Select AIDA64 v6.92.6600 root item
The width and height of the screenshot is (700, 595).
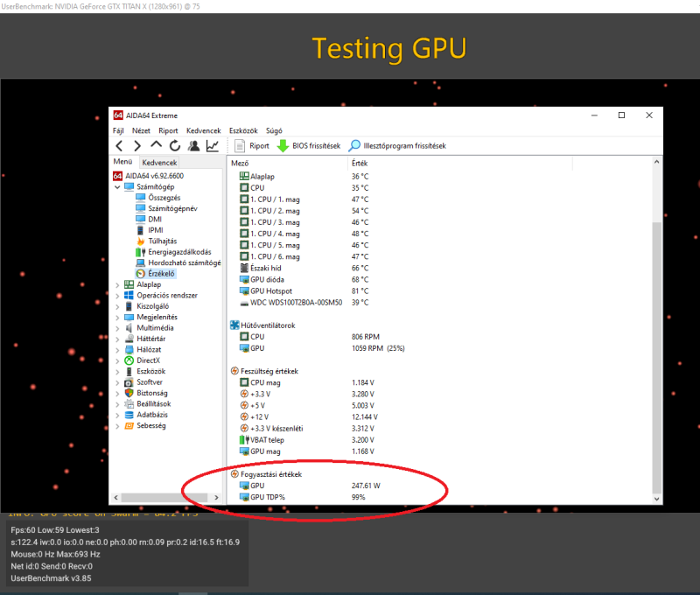[x=149, y=176]
